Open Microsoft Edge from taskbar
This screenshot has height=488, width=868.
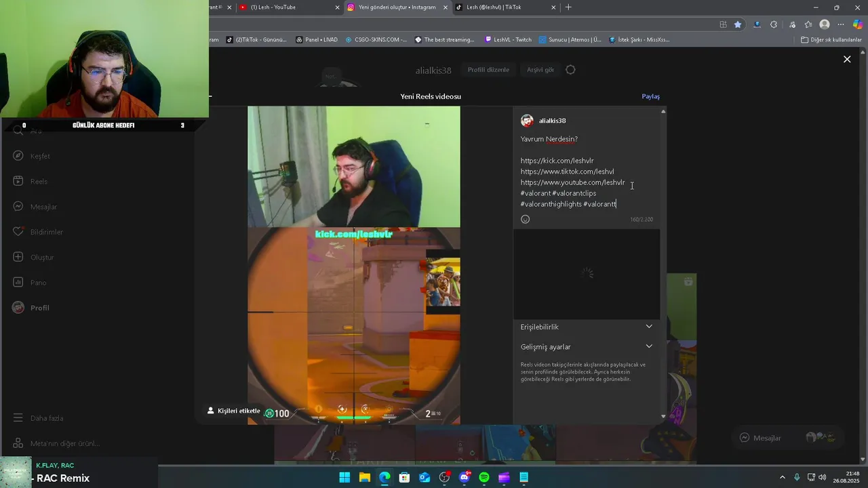coord(384,477)
